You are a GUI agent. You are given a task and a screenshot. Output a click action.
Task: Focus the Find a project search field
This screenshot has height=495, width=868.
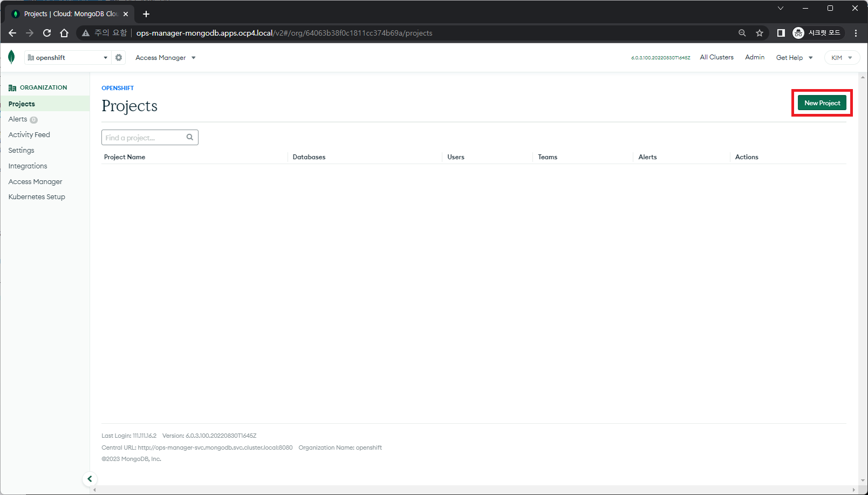pyautogui.click(x=150, y=138)
